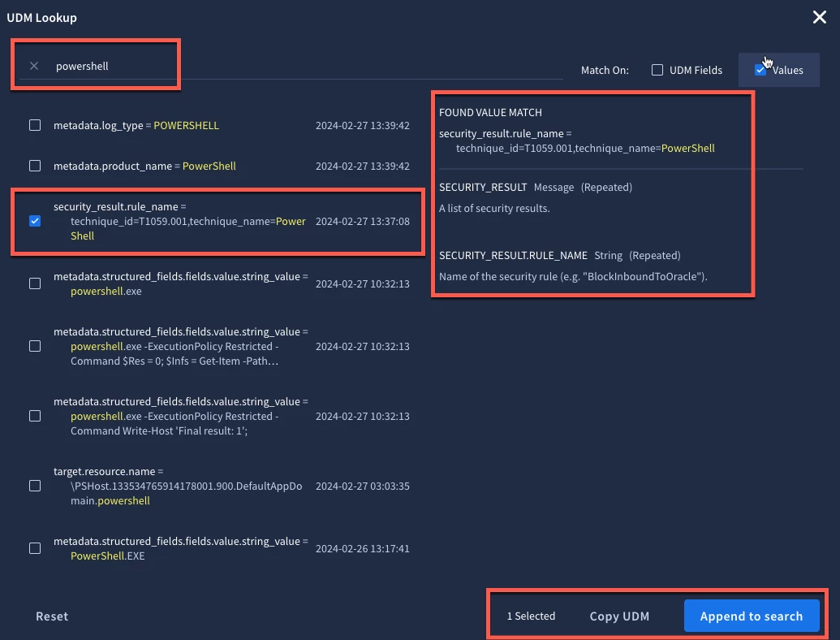The width and height of the screenshot is (840, 640).
Task: Select the string_value = powershell.exe result text
Action: [x=180, y=283]
